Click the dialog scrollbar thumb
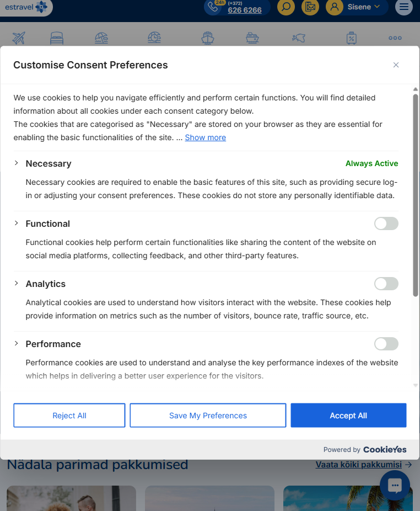The height and width of the screenshot is (511, 420). (x=416, y=195)
